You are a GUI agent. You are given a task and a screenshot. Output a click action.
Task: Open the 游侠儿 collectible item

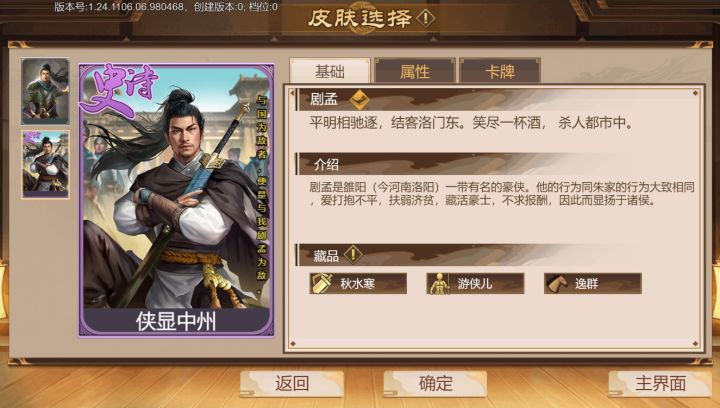click(x=475, y=283)
